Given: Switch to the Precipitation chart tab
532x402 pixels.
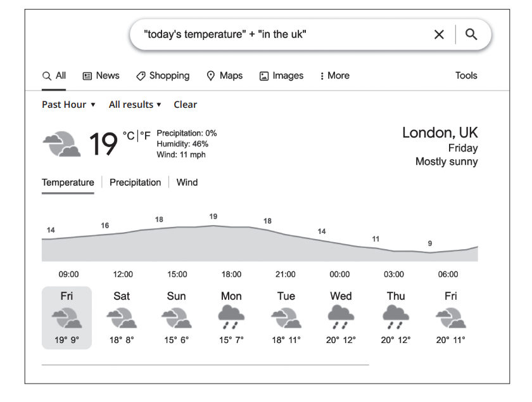Looking at the screenshot, I should tap(135, 183).
